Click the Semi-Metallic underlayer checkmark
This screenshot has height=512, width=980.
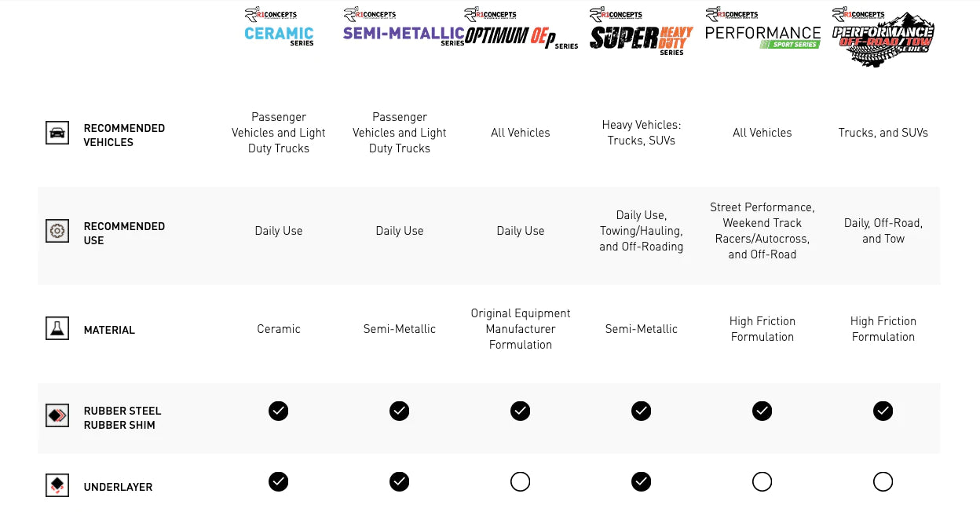pyautogui.click(x=400, y=481)
